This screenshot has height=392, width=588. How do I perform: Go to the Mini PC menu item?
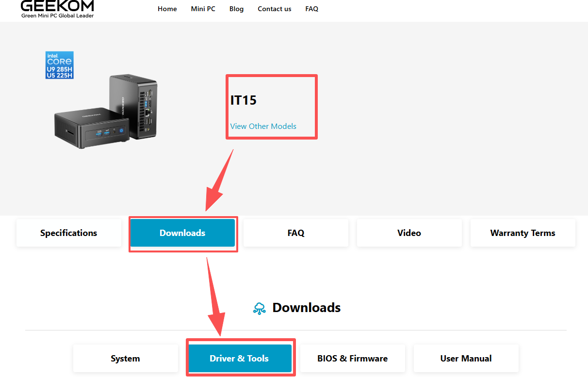click(x=203, y=9)
